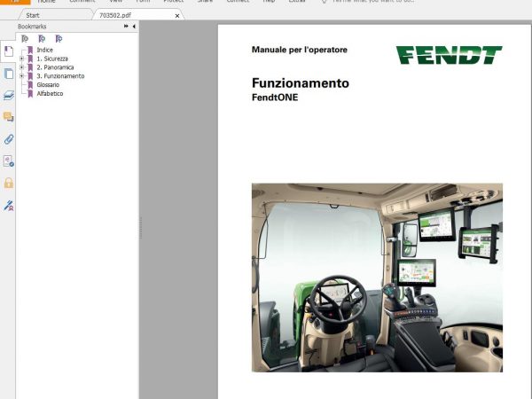Click the double-arrow bookmarks panel button
The height and width of the screenshot is (399, 532).
pos(126,26)
